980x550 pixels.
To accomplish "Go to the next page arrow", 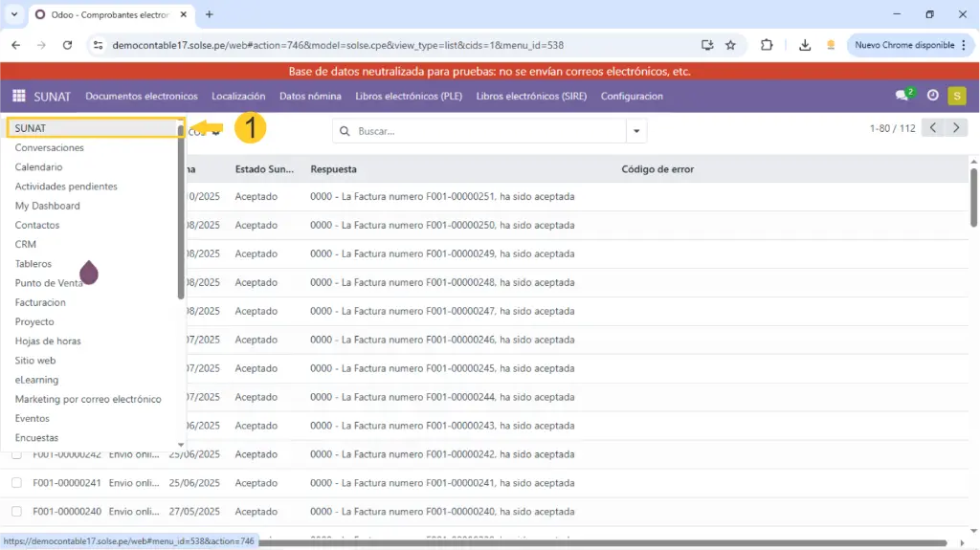I will 956,128.
